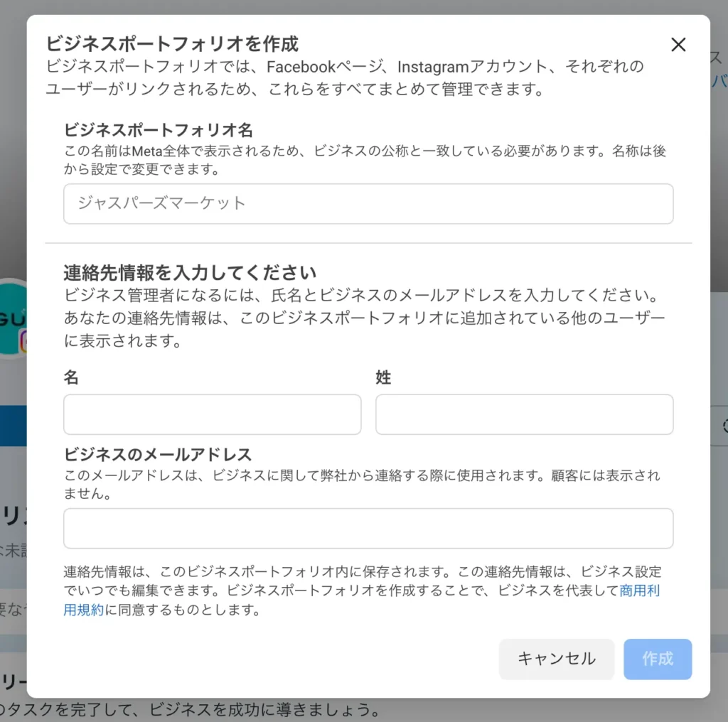Click the business portfolio name input field
Viewport: 728px width, 722px height.
[368, 204]
